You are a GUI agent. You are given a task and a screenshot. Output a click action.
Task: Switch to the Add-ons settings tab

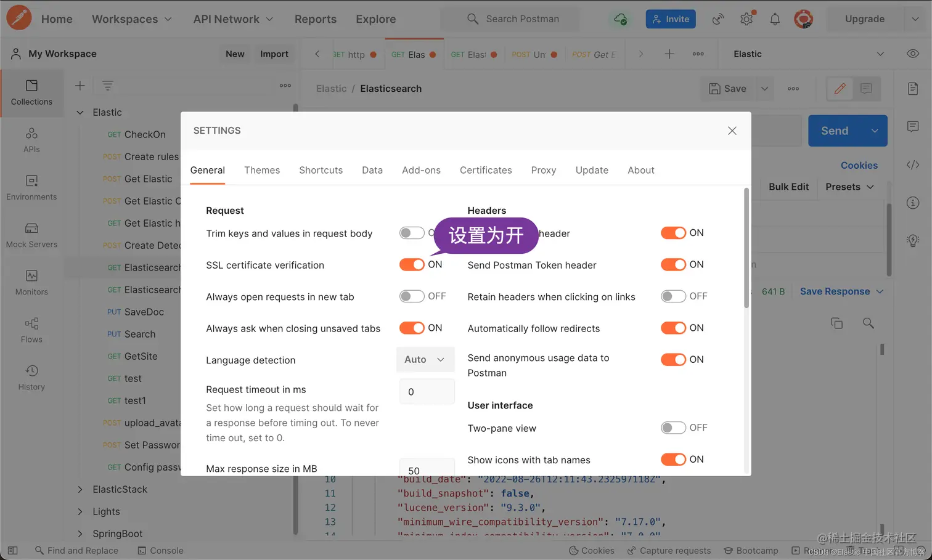click(x=421, y=170)
